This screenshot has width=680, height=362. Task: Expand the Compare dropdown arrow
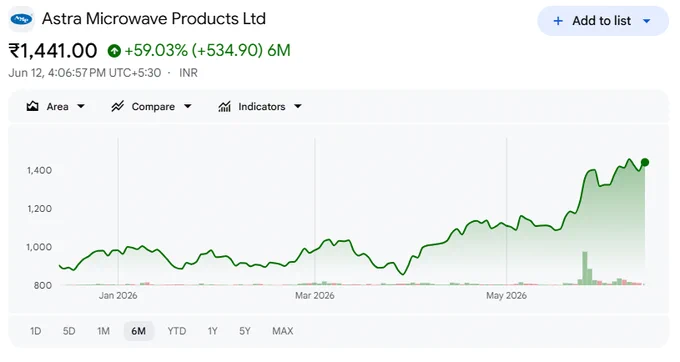tap(187, 106)
